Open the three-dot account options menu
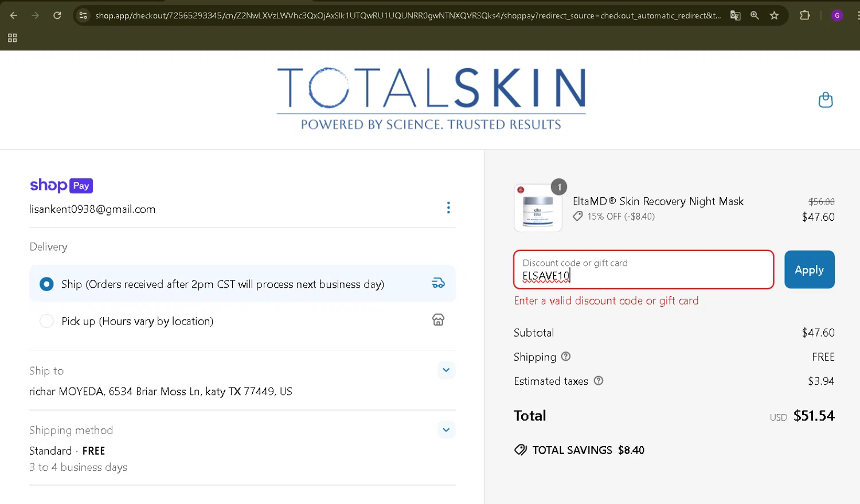Viewport: 860px width, 504px height. [448, 208]
